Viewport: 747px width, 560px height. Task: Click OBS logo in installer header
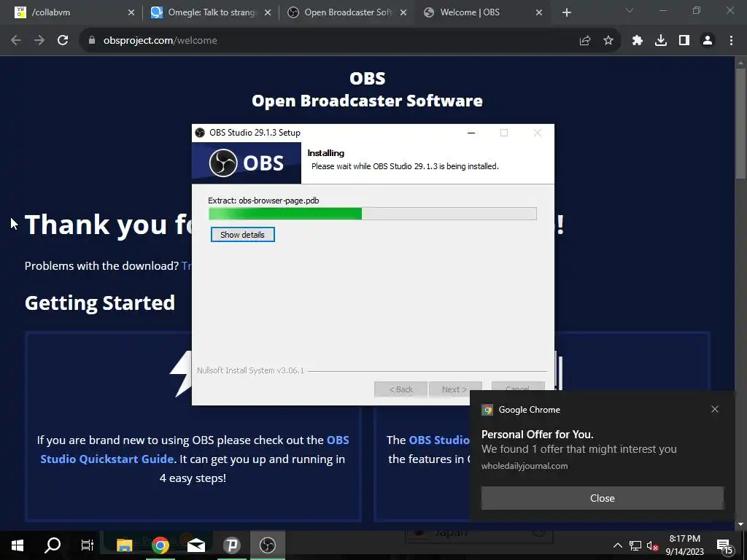point(247,163)
